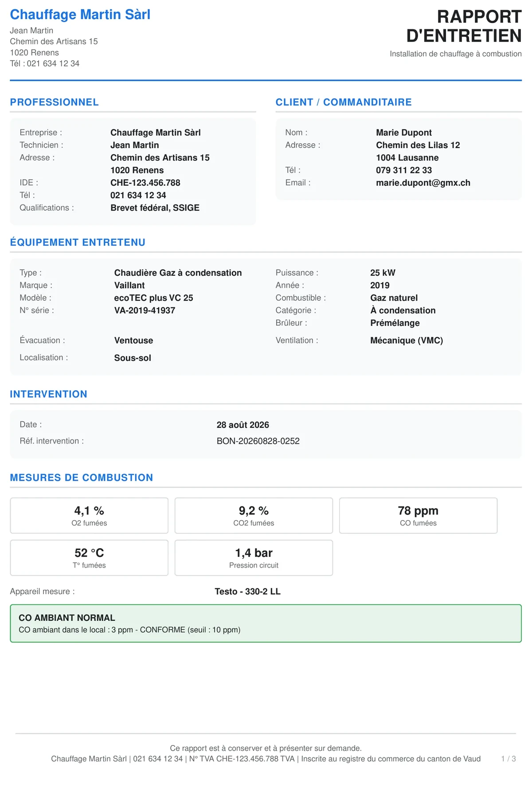Image resolution: width=532 pixels, height=792 pixels.
Task: Select the 'Technicien :' field label
Action: [42, 145]
